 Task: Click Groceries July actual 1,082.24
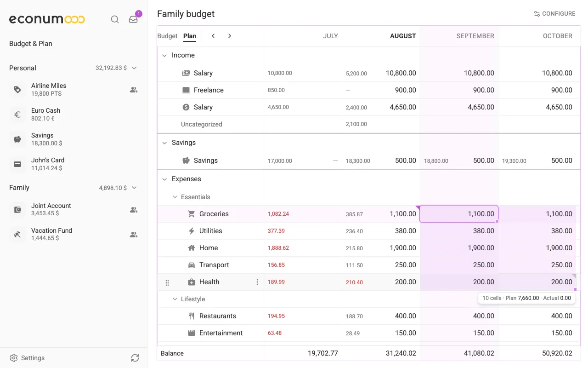click(x=278, y=214)
